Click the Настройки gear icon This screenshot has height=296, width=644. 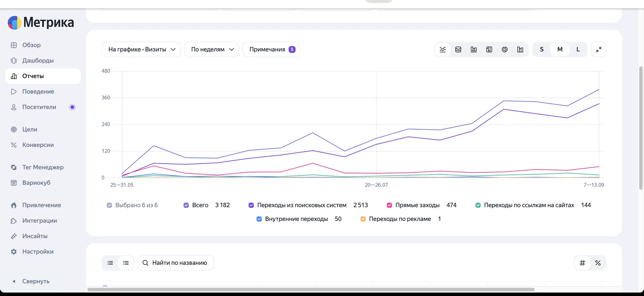pyautogui.click(x=14, y=252)
